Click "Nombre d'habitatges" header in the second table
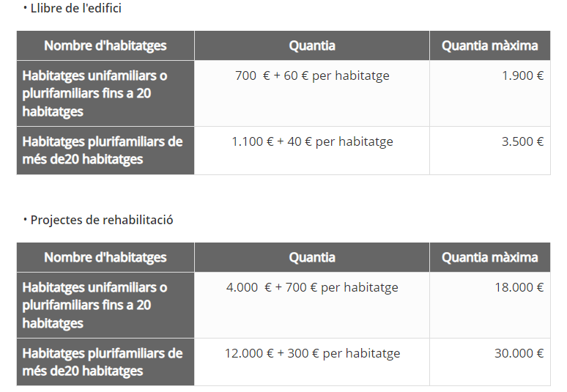This screenshot has height=392, width=567. coord(105,257)
